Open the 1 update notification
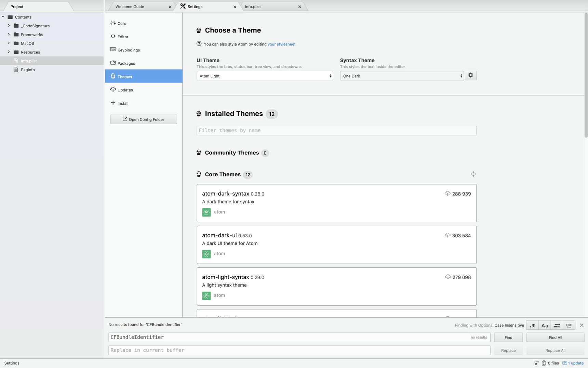 tap(573, 363)
